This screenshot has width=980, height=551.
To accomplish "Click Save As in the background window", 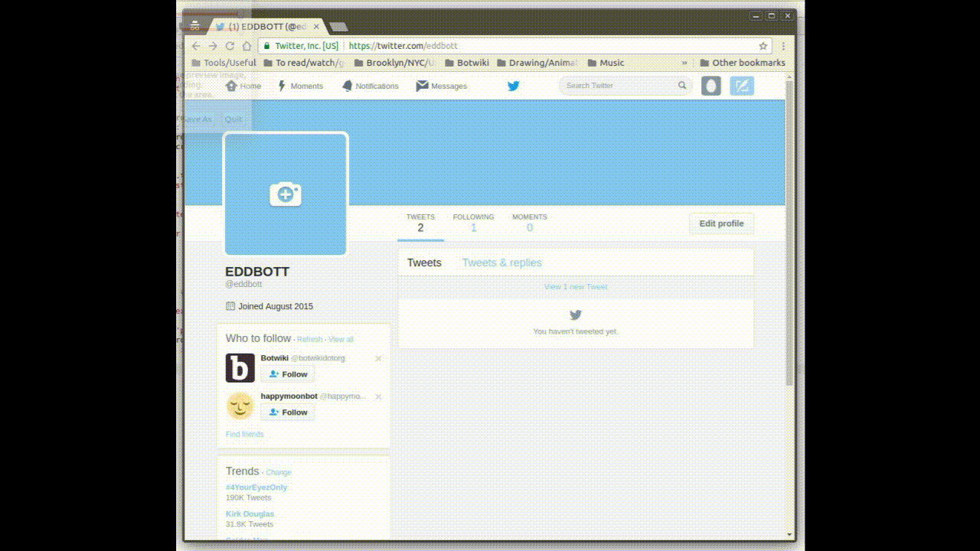I will (x=196, y=119).
